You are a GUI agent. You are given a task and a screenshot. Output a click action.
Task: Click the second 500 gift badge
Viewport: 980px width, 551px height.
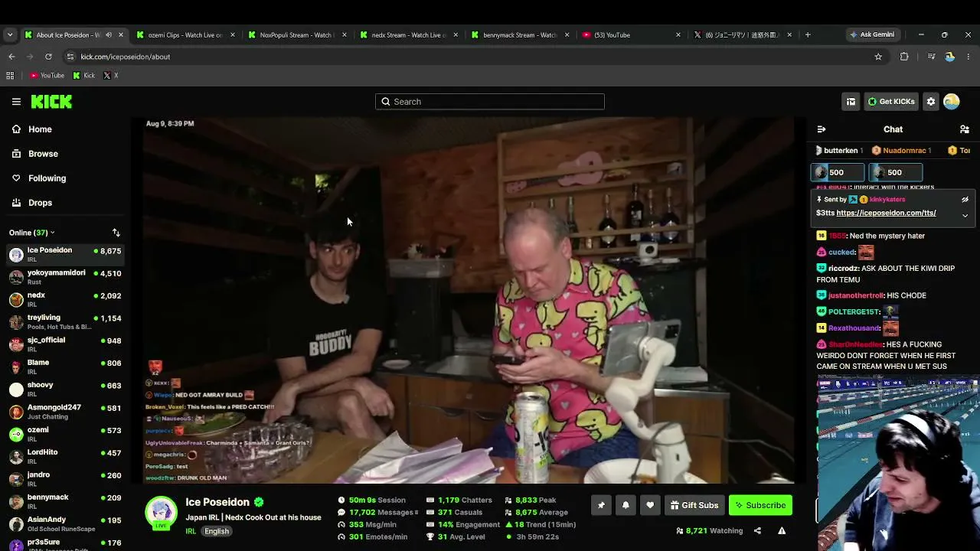(896, 173)
